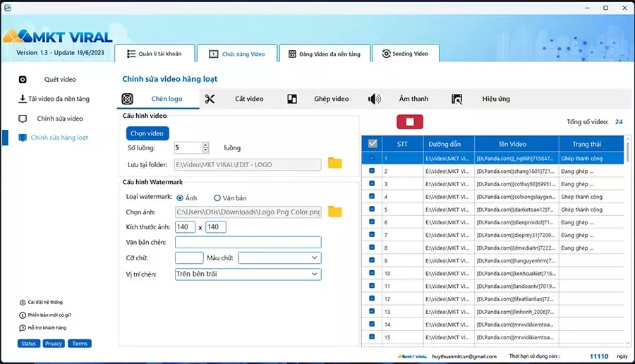Click the Âm thanh speaker icon

click(x=375, y=99)
